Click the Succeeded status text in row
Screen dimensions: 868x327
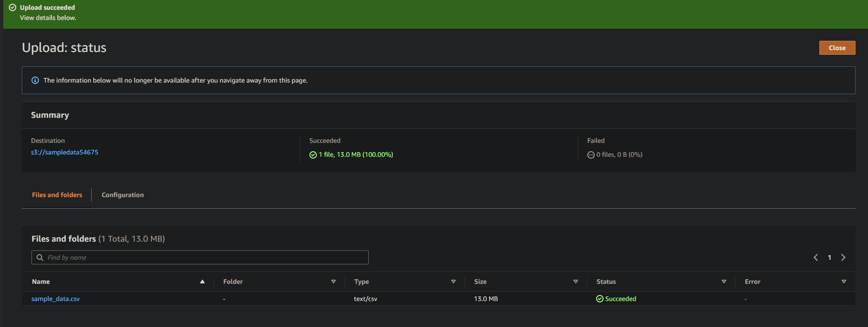621,299
